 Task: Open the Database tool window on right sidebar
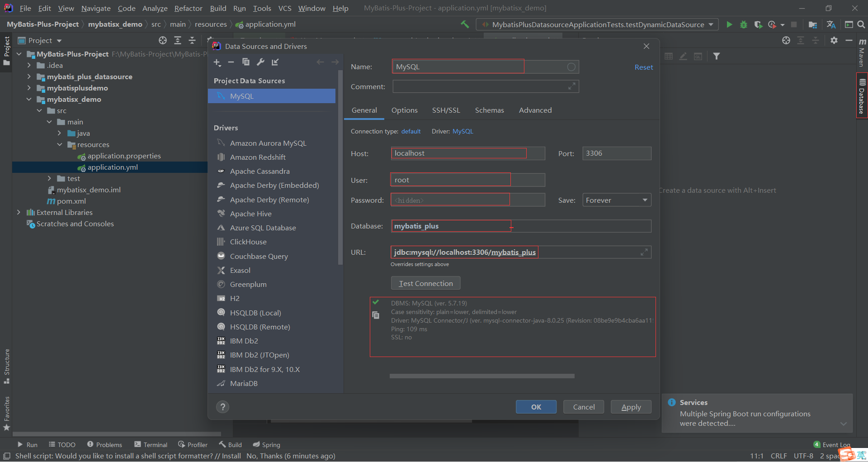coord(862,95)
